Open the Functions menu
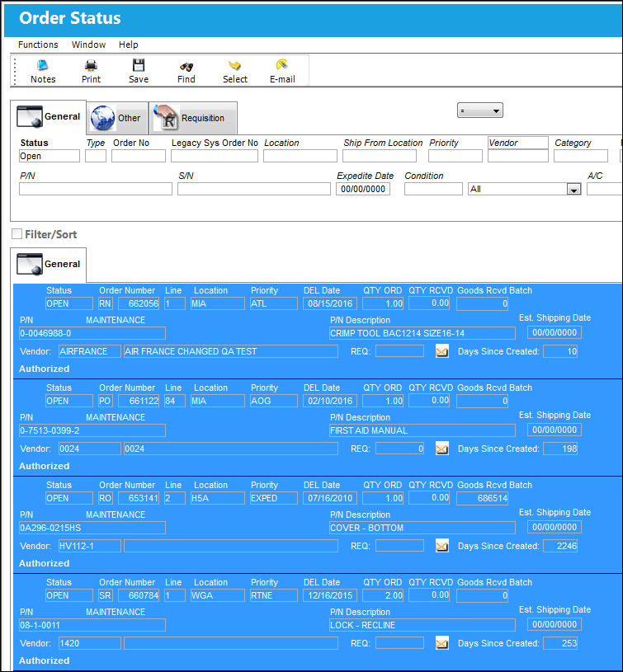 point(38,45)
